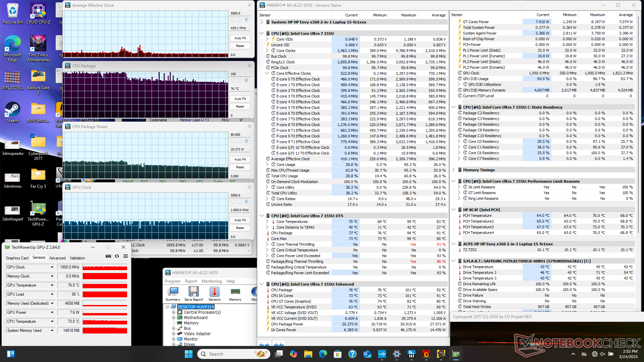Select the CPUID CPU-Z desktop icon

click(38, 13)
